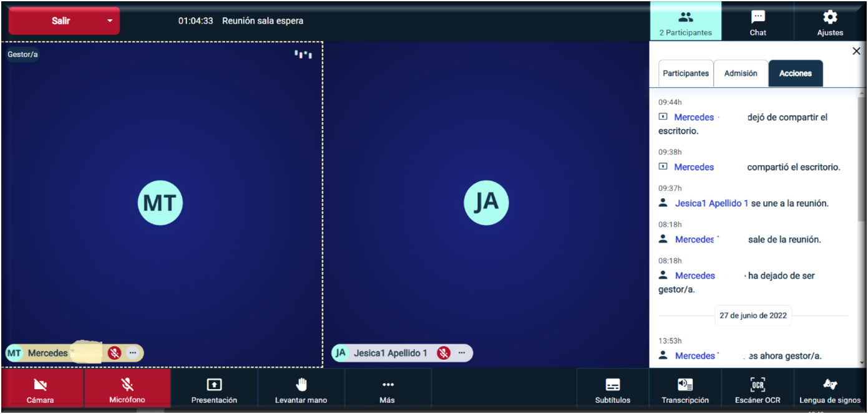Click Mercedes muted microphone icon

[114, 353]
